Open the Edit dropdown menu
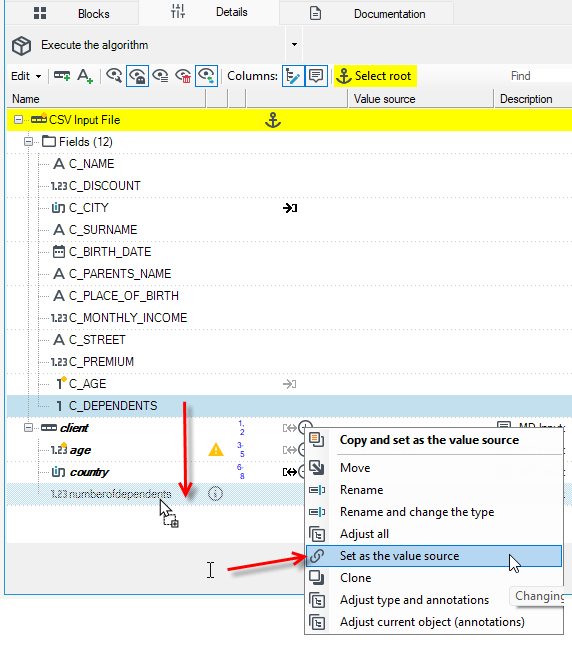Screen dimensions: 572x647 pyautogui.click(x=26, y=76)
